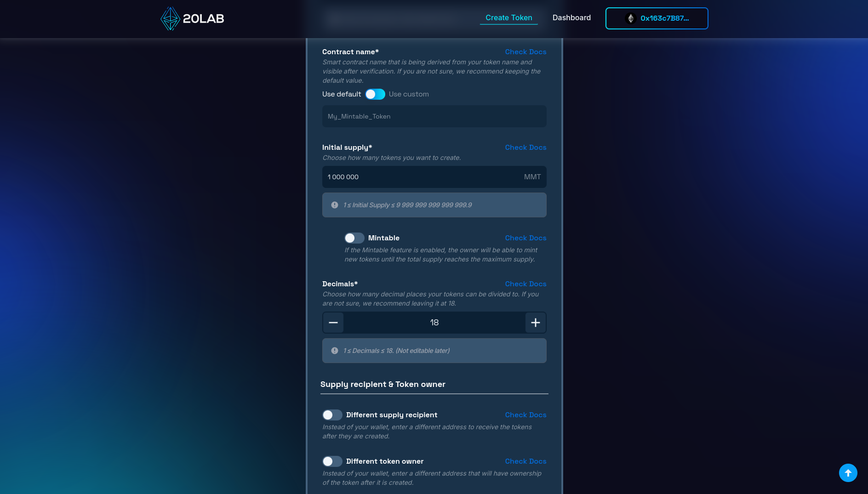
Task: Click the 20LAB diamond logo icon
Action: pos(170,18)
